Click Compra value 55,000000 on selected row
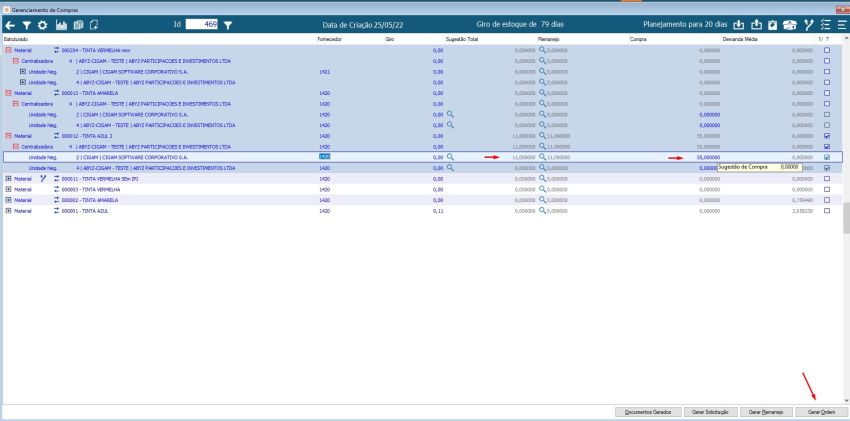The height and width of the screenshot is (421, 850). [x=708, y=157]
